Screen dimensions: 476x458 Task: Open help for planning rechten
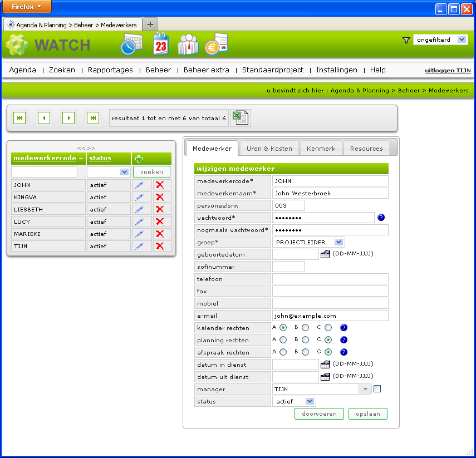343,340
